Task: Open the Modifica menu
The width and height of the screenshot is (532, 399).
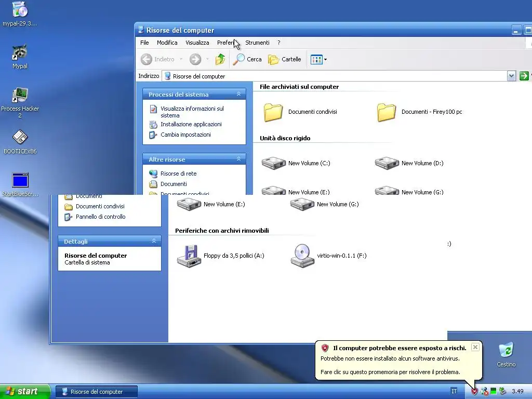Action: tap(167, 43)
